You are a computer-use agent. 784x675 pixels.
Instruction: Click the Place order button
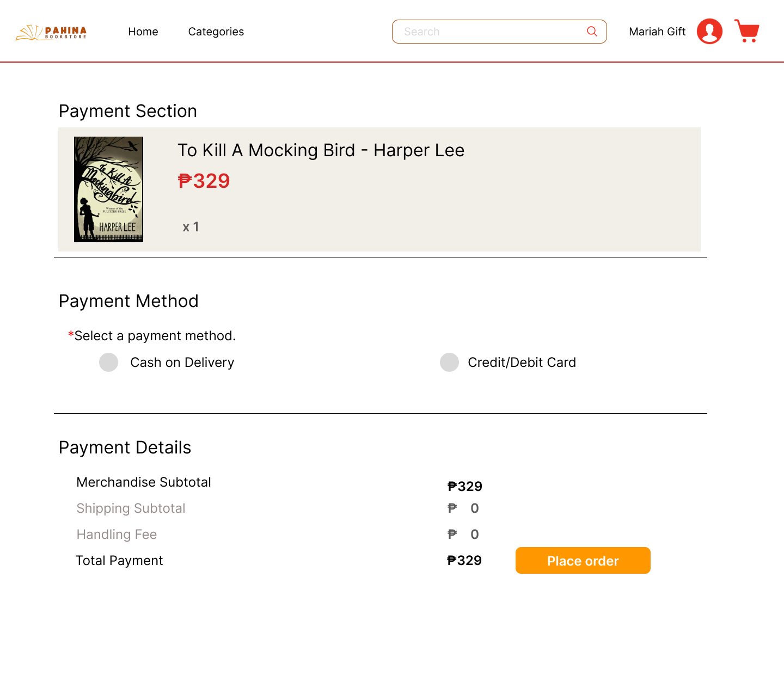[x=583, y=561]
